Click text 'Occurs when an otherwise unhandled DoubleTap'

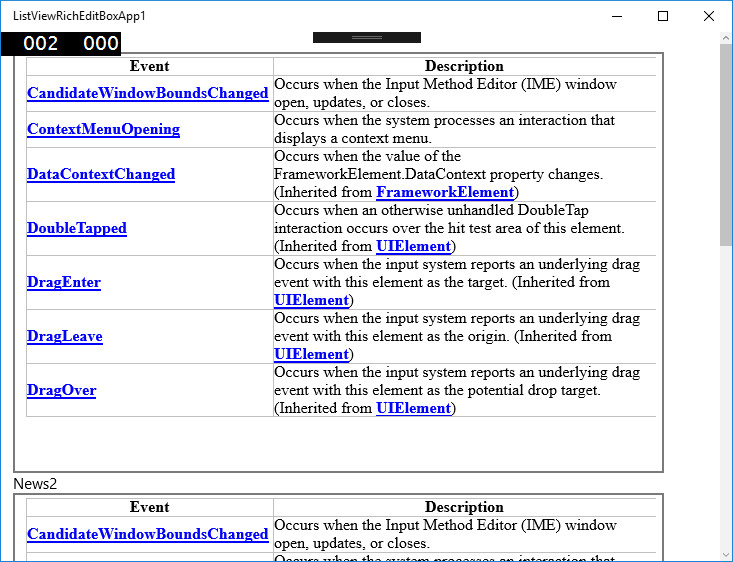coord(431,210)
